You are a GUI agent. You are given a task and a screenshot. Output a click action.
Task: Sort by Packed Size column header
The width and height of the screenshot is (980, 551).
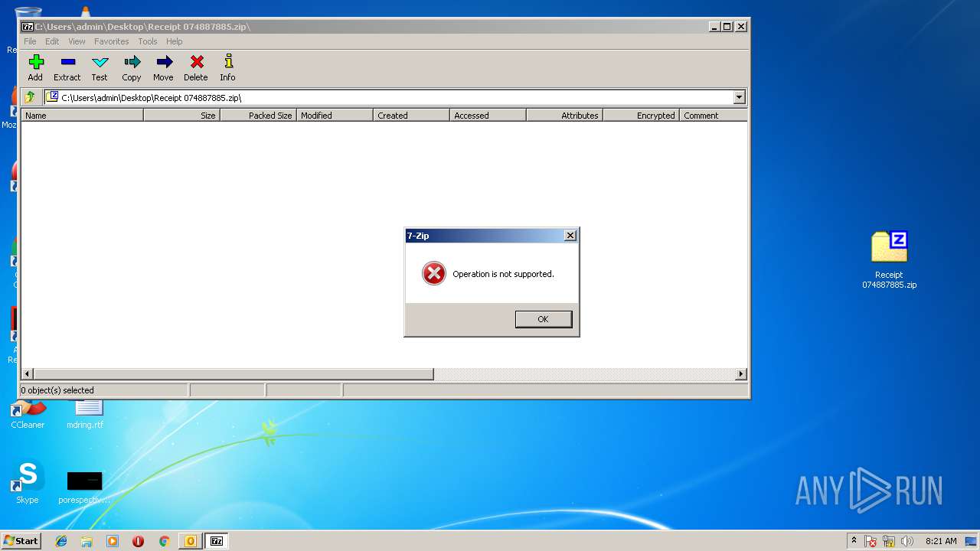pyautogui.click(x=258, y=116)
